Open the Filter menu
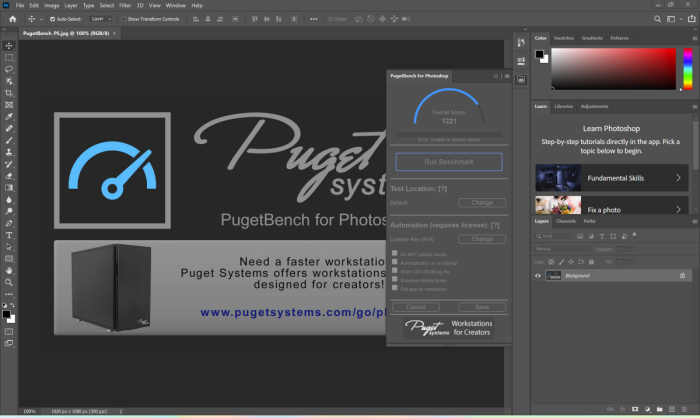The height and width of the screenshot is (418, 700). click(125, 5)
